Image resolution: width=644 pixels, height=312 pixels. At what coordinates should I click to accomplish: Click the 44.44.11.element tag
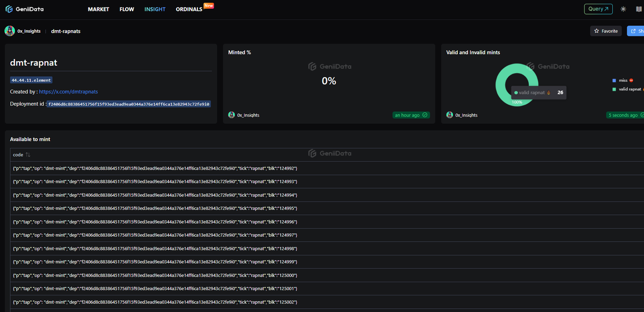[x=31, y=80]
